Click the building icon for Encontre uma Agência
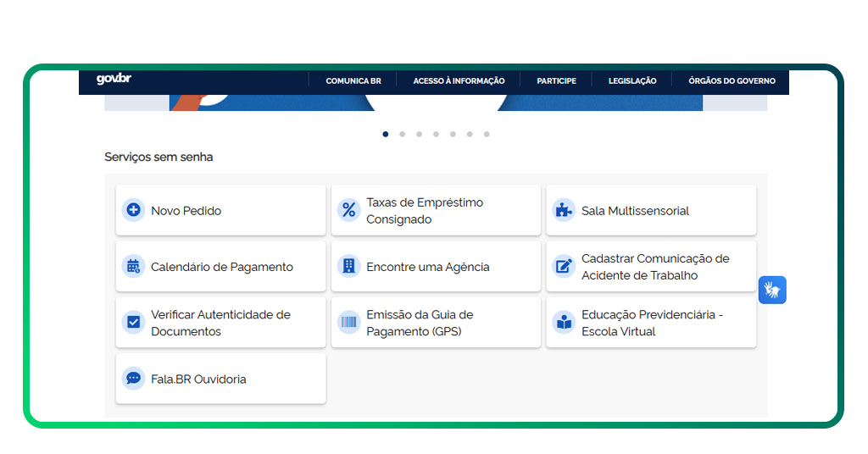This screenshot has width=868, height=454. 348,267
